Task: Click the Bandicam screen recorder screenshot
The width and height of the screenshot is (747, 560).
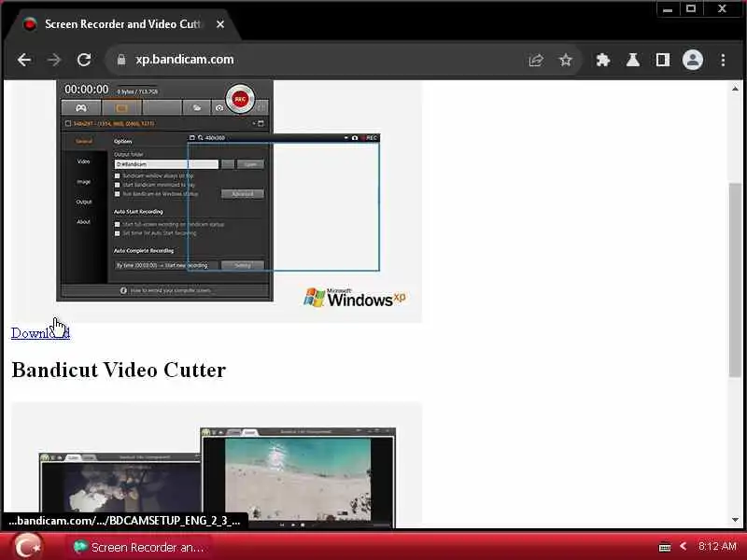Action: coord(217,201)
